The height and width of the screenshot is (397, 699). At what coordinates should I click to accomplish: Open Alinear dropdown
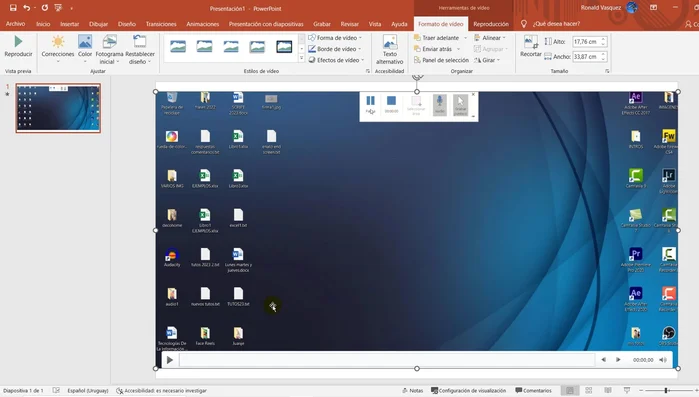[490, 38]
